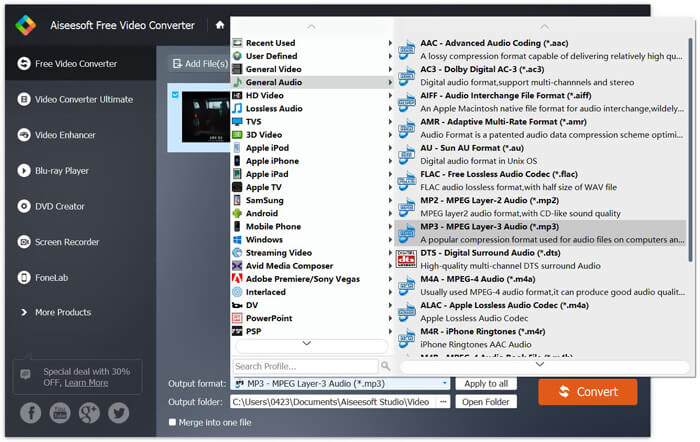Open the YouTube social icon
Screen dimensions: 700x442
[60, 413]
